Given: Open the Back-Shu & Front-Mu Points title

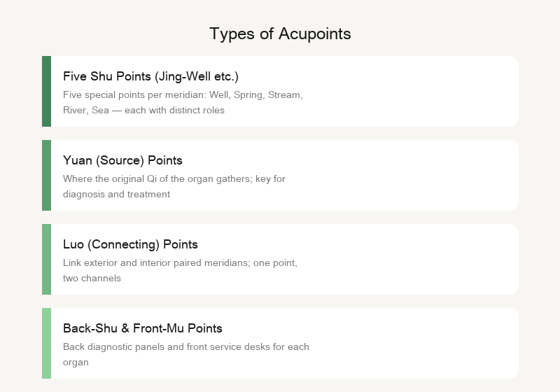Looking at the screenshot, I should click(143, 328).
